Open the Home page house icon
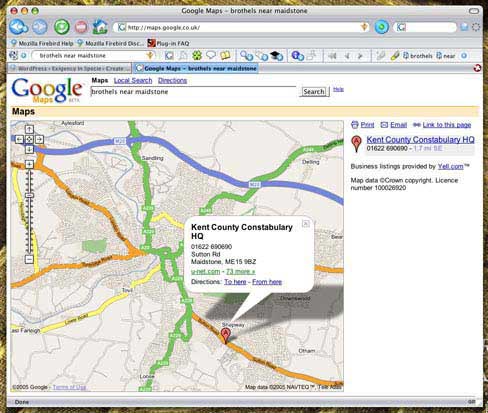 [x=100, y=27]
